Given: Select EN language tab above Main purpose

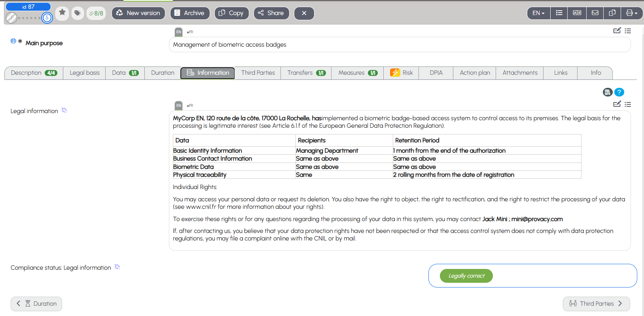Looking at the screenshot, I should tap(179, 32).
